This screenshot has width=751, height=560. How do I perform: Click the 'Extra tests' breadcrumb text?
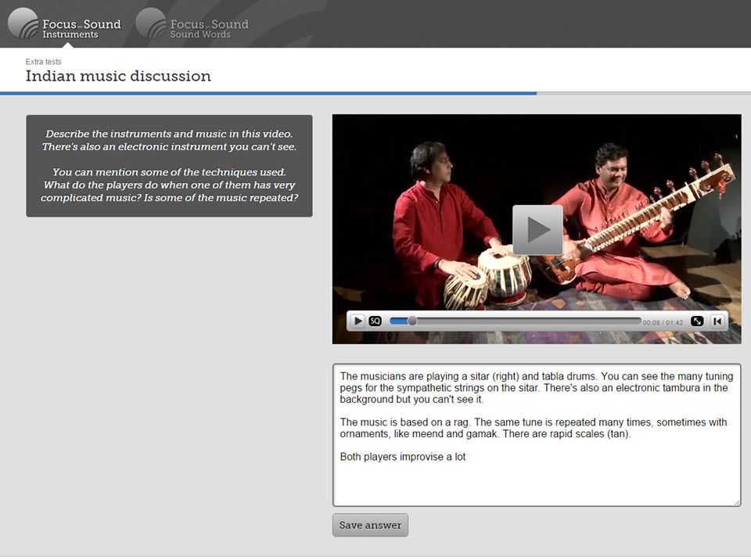pyautogui.click(x=44, y=62)
